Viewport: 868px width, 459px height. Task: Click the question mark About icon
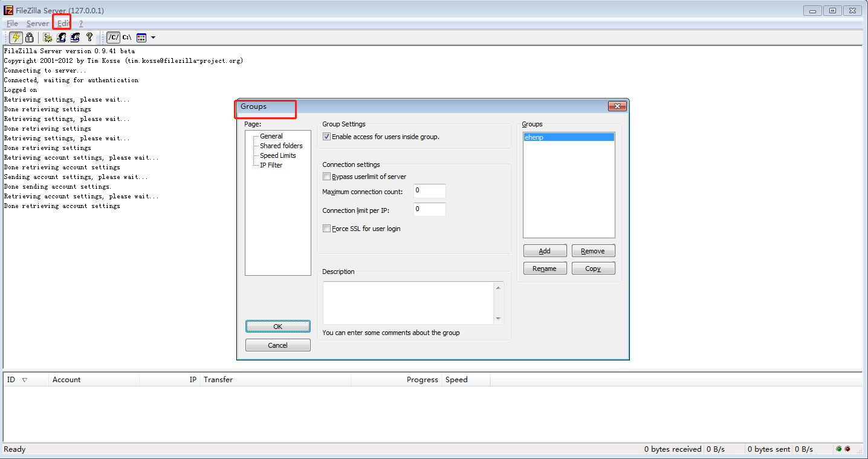point(88,37)
